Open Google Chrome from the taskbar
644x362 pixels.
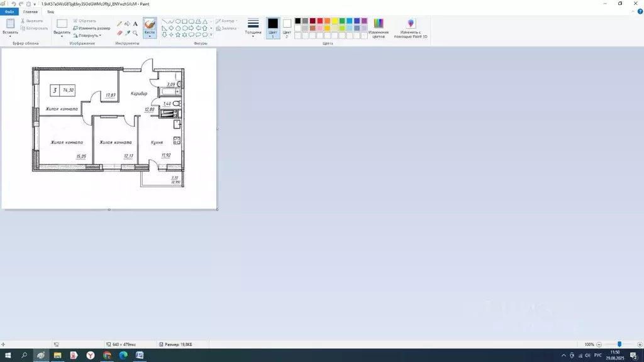[x=107, y=356]
